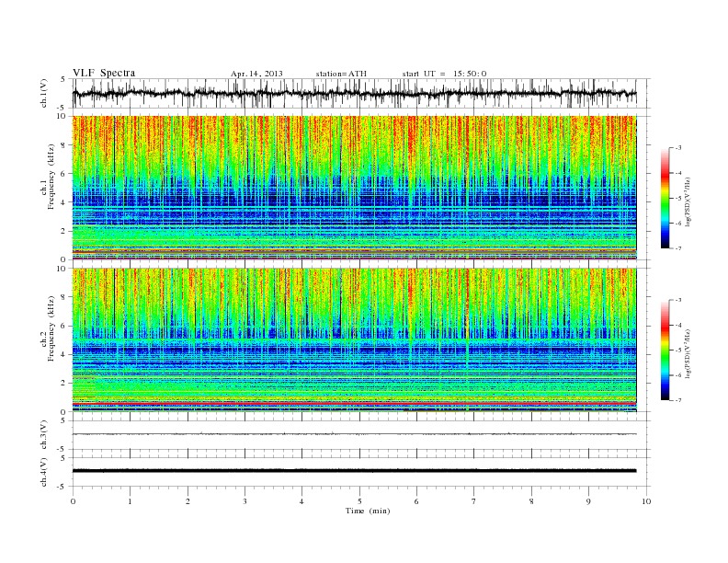Click the ch.2 spectrogram panel
Viewport: 728px width, 563px height.
[354, 340]
